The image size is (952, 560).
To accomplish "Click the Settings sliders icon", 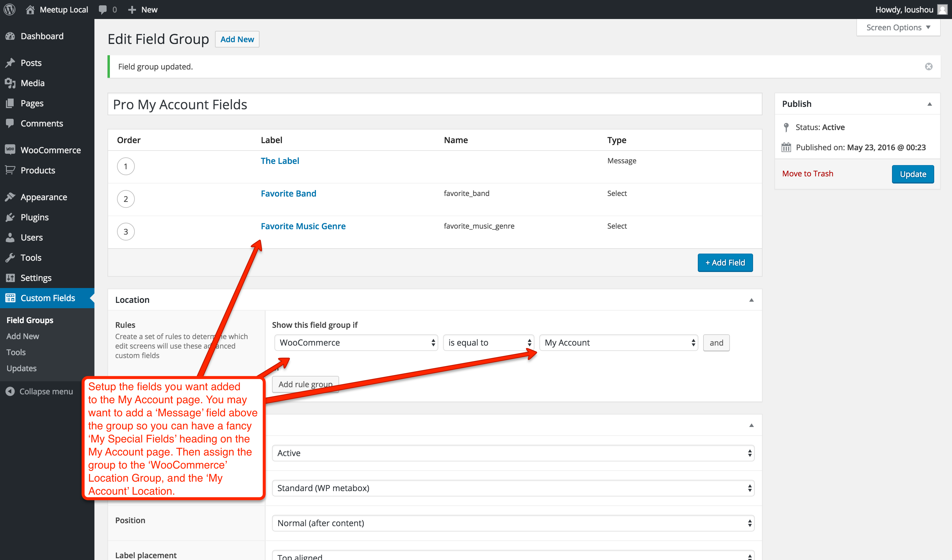I will click(x=10, y=278).
